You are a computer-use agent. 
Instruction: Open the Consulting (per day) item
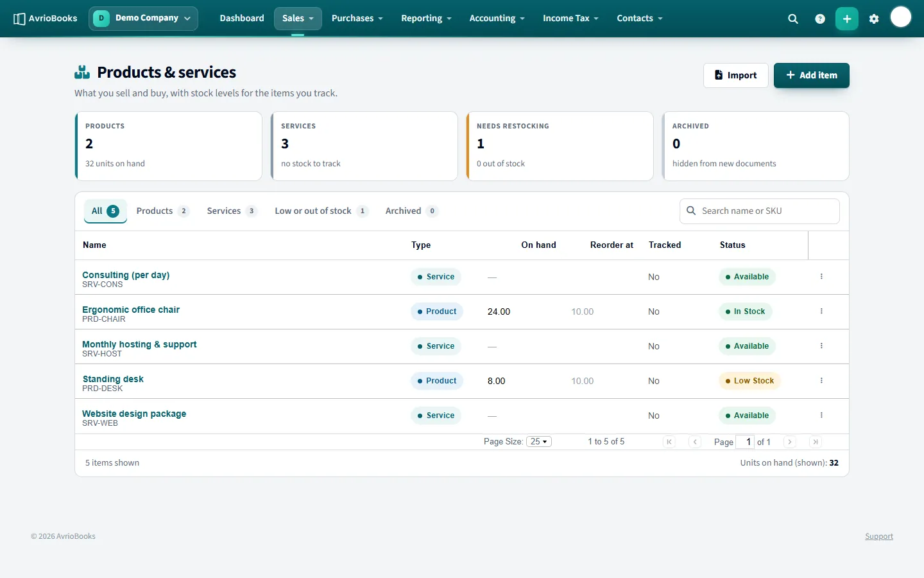tap(126, 275)
